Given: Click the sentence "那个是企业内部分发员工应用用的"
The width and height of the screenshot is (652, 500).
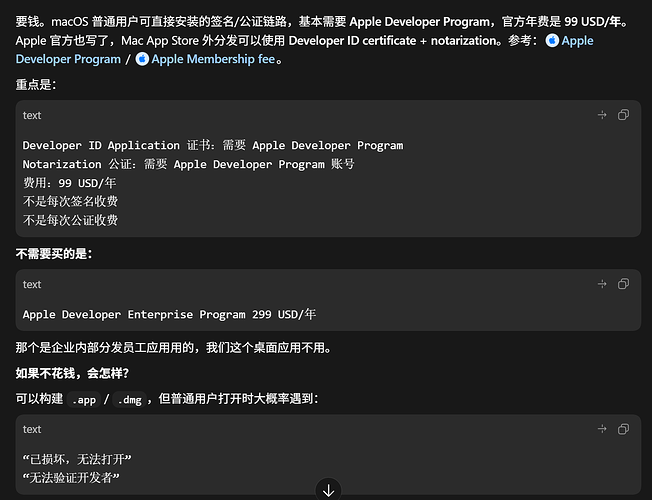Looking at the screenshot, I should (104, 347).
